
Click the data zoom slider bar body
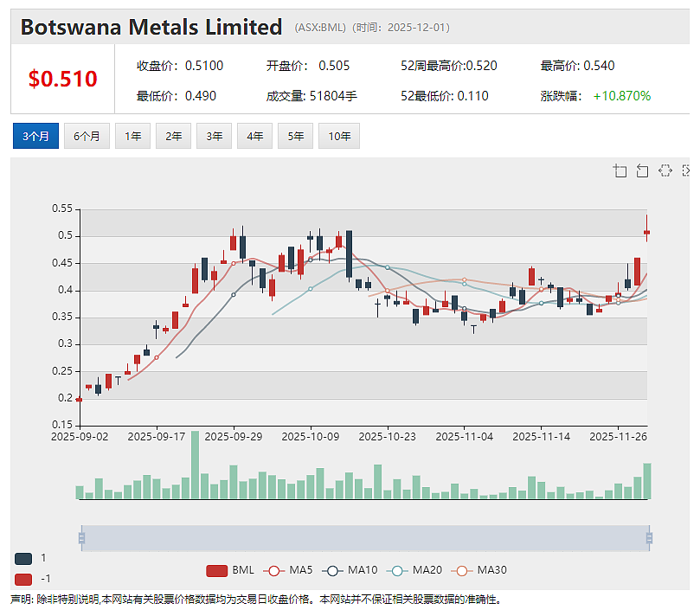(365, 538)
